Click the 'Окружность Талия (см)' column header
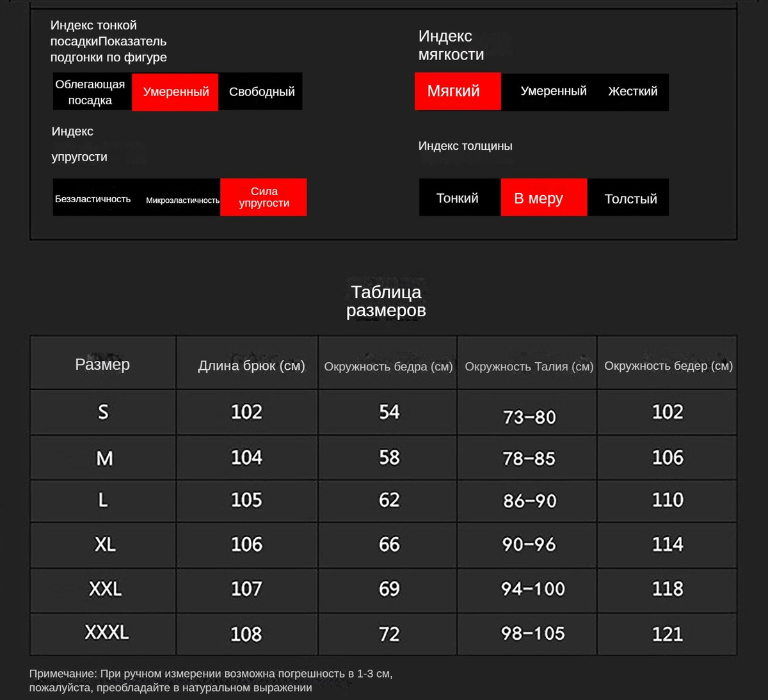This screenshot has height=700, width=768. (x=529, y=367)
